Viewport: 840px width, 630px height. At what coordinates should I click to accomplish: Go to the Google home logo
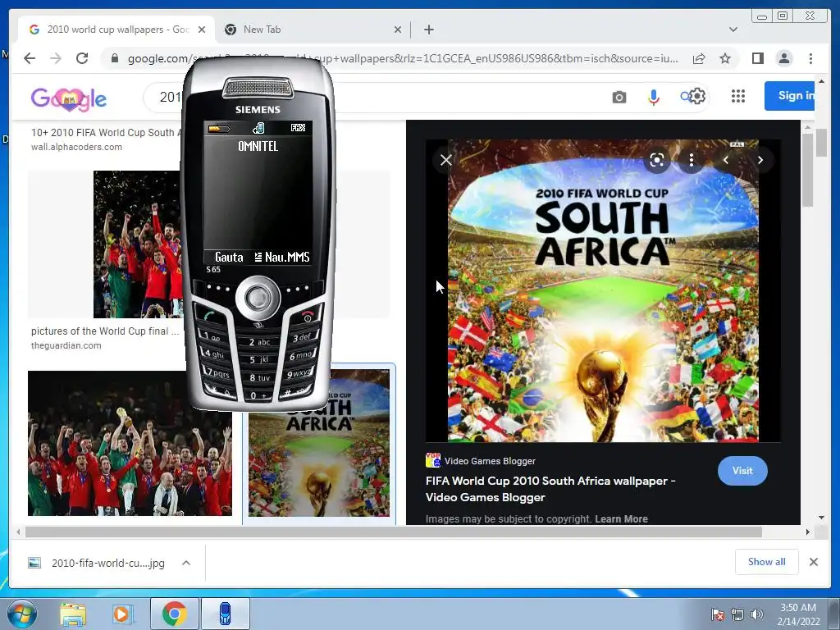69,98
